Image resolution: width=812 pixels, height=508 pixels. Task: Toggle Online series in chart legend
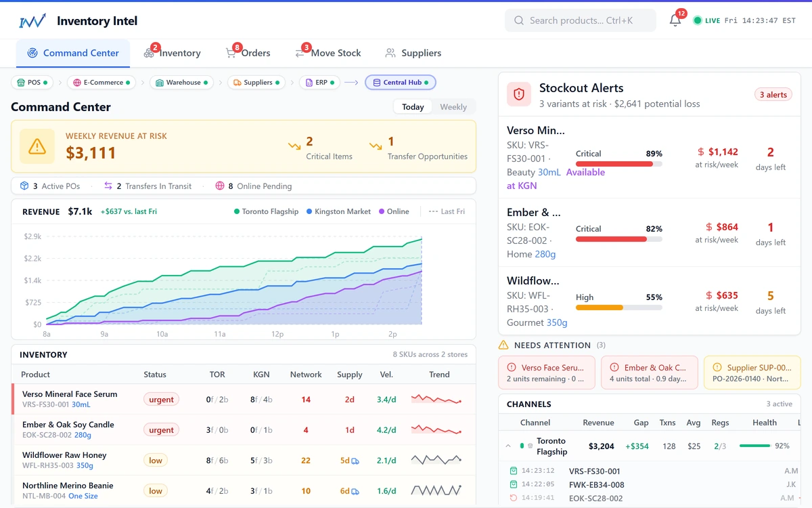(394, 211)
